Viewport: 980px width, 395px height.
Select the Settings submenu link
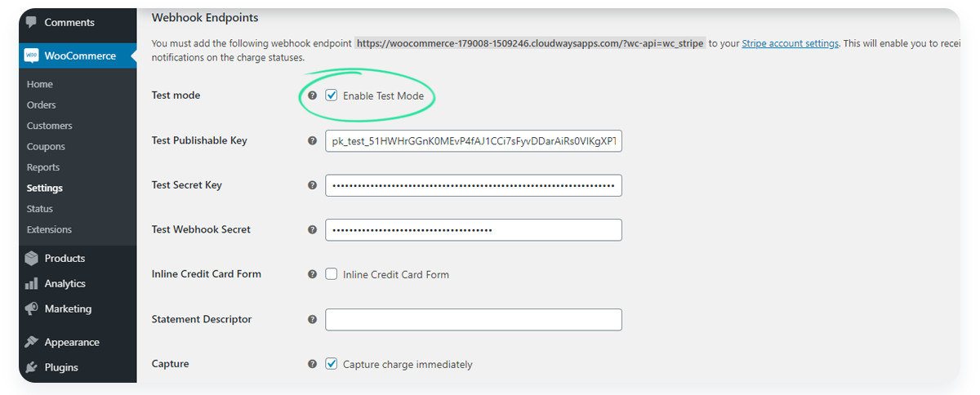coord(45,188)
